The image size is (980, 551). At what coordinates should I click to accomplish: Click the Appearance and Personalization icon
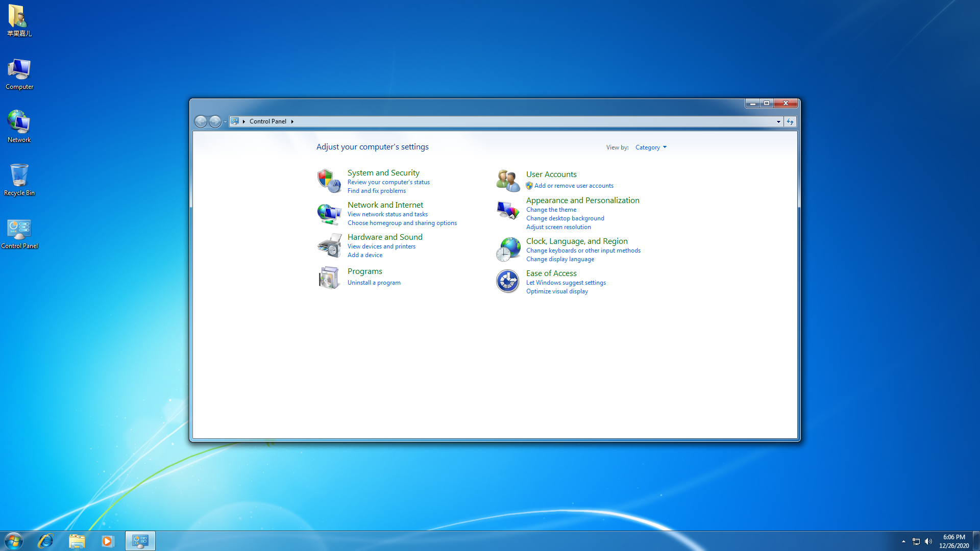[x=507, y=210]
